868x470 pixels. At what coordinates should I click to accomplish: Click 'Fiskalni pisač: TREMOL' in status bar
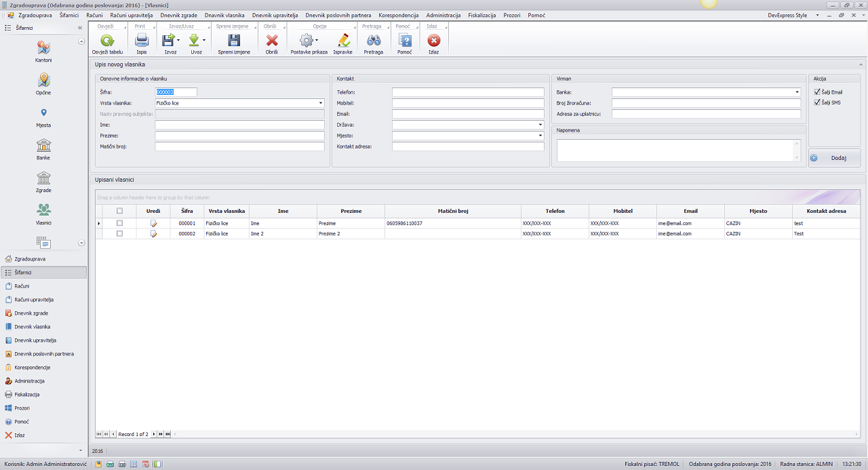[652, 465]
